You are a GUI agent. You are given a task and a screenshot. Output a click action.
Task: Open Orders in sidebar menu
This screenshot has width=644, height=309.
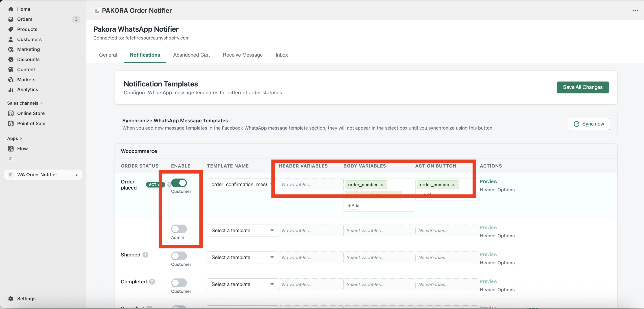click(x=25, y=19)
